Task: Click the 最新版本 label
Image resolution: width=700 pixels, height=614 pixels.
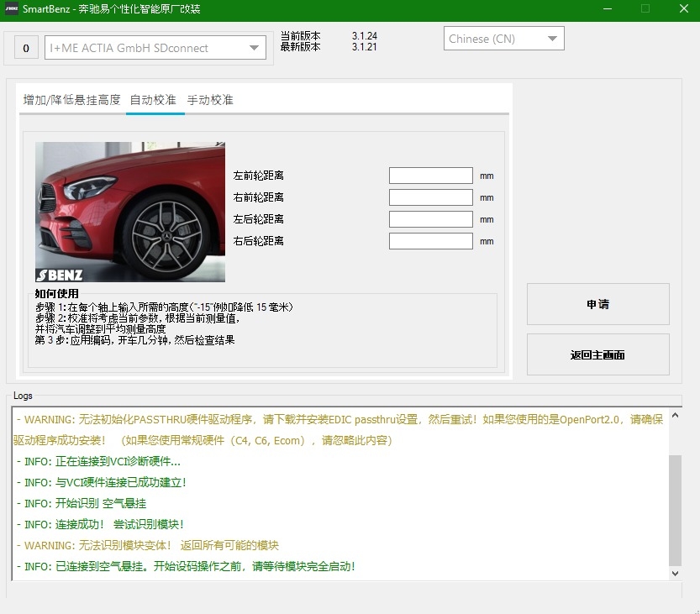Action: [301, 47]
